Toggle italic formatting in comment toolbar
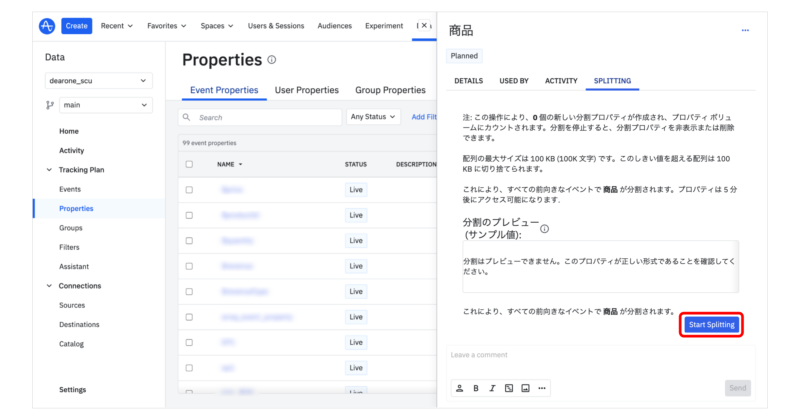The width and height of the screenshot is (800, 420). click(492, 388)
